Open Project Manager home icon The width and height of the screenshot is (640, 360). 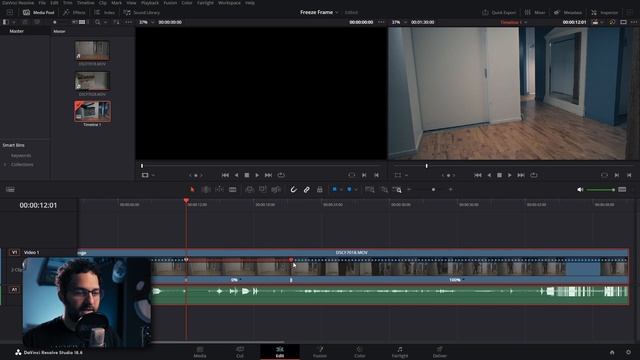(x=612, y=352)
